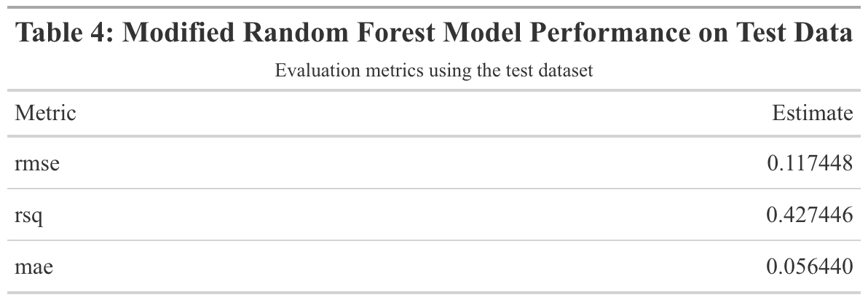
Task: Select the rmse metric cell
Action: tap(36, 164)
